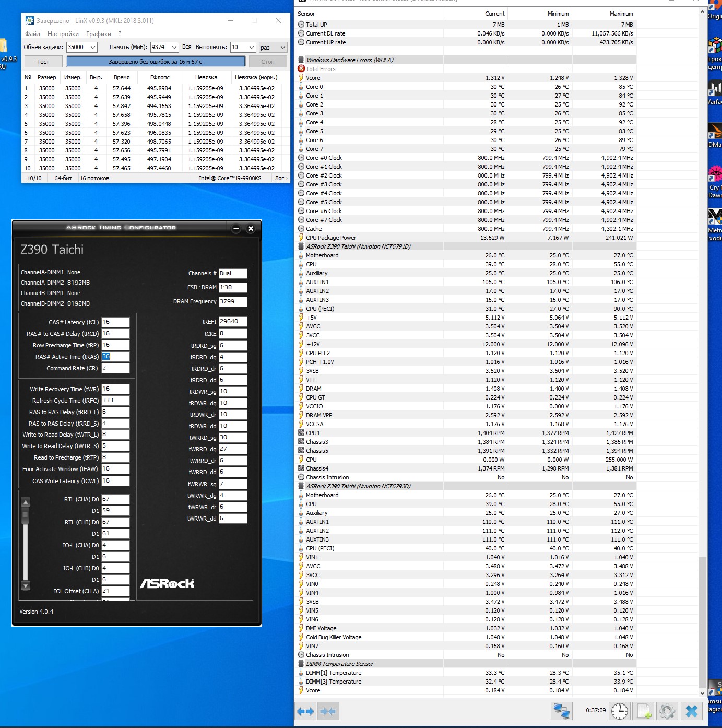
Task: Expand the Объём задачи 35000 dropdown
Action: pos(93,47)
